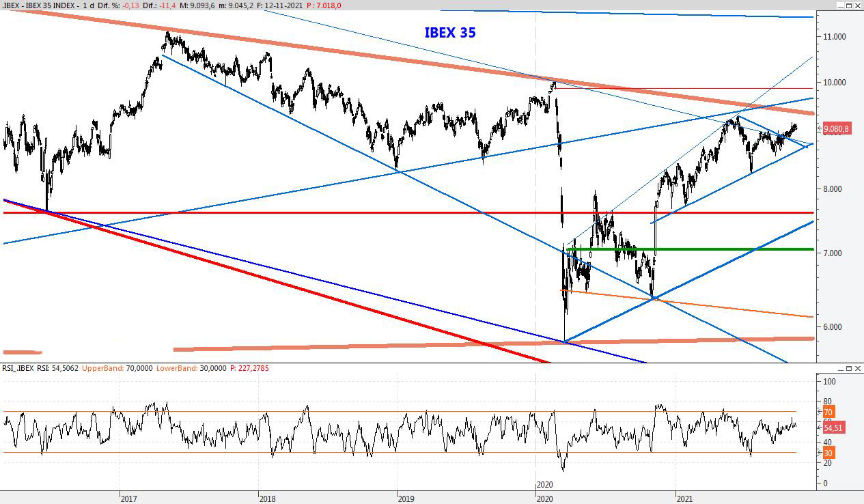Close the RSI indicator panel
The height and width of the screenshot is (504, 864).
click(857, 369)
